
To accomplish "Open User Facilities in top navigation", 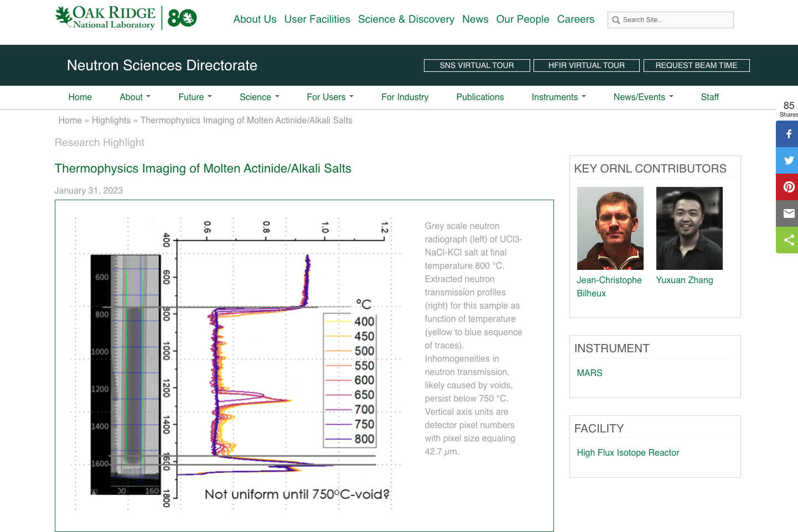I will coord(317,19).
